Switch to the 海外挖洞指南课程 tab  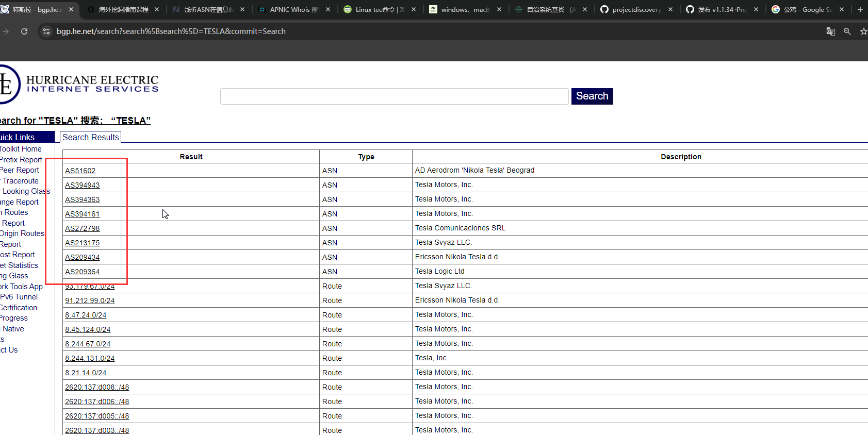tap(123, 9)
